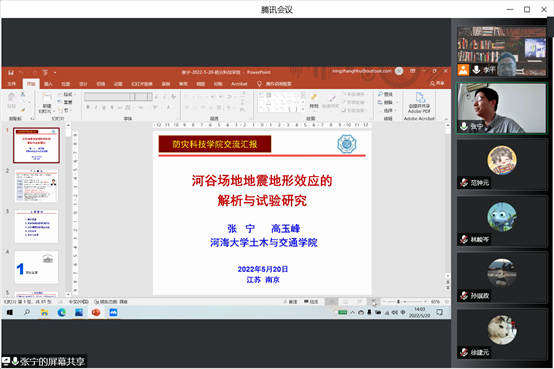Open the File menu tab
554x369 pixels.
pos(12,84)
